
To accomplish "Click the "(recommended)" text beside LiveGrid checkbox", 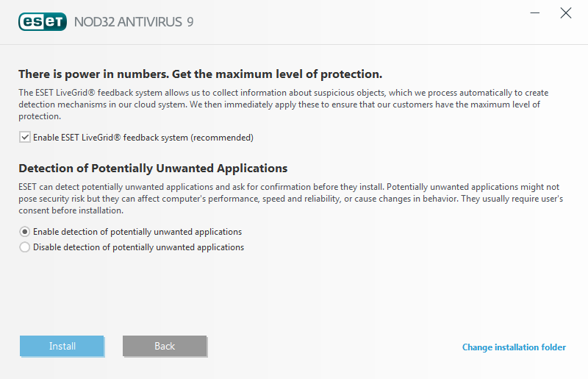I will coord(223,138).
